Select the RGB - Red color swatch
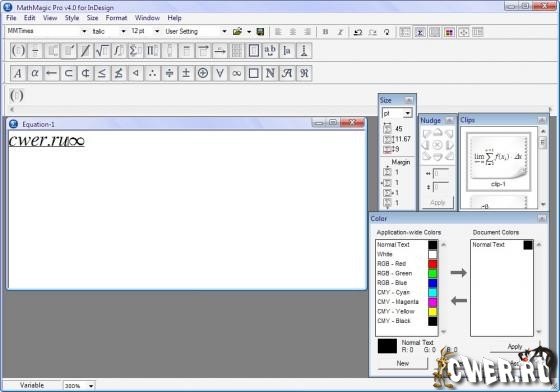The image size is (560, 392). pos(432,264)
